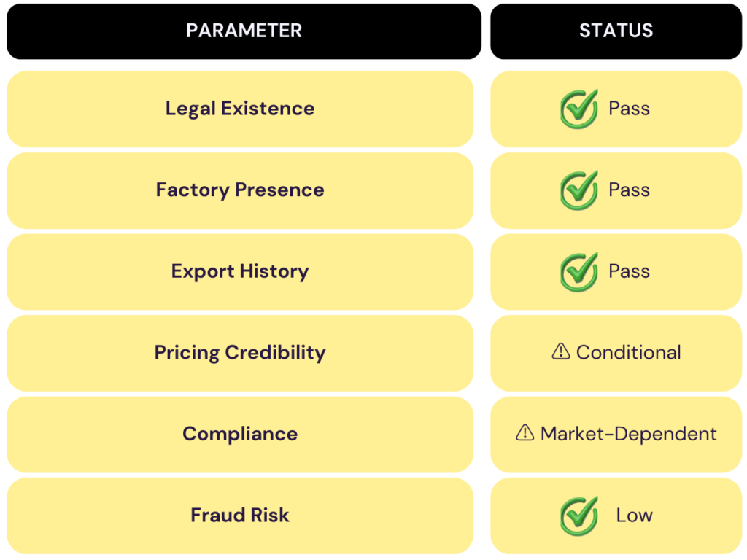The height and width of the screenshot is (560, 747).
Task: Click the green checkmark in Factory Presence row
Action: pyautogui.click(x=579, y=190)
